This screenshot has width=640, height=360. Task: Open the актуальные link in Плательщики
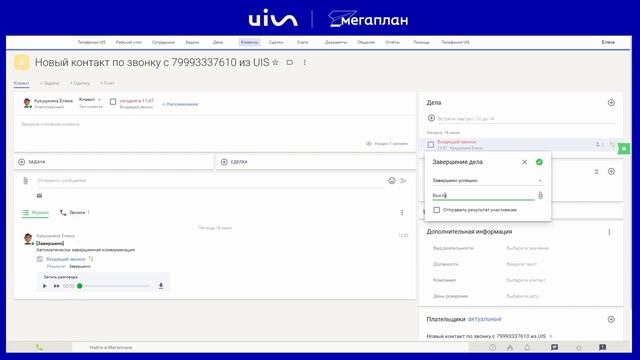pyautogui.click(x=484, y=319)
